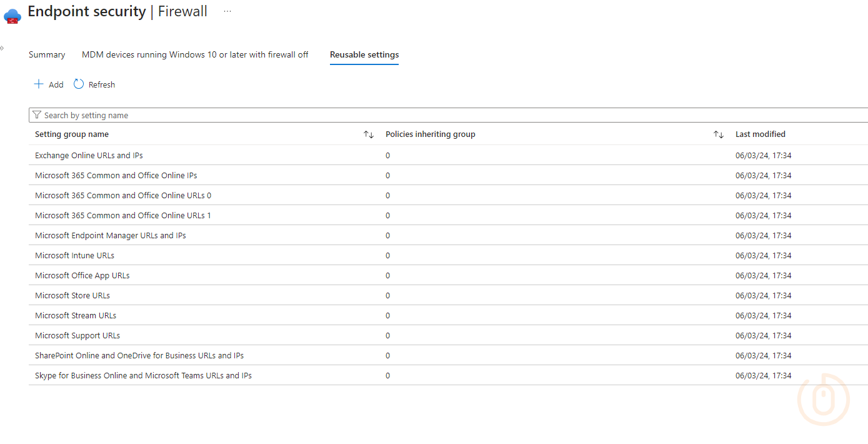Click the Last modified column header
The height and width of the screenshot is (444, 868).
760,134
